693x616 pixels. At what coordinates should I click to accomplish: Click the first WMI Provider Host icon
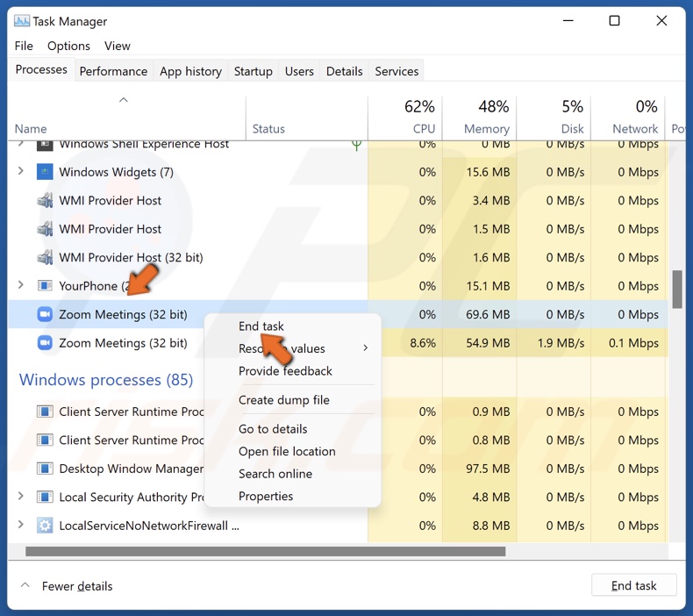45,200
